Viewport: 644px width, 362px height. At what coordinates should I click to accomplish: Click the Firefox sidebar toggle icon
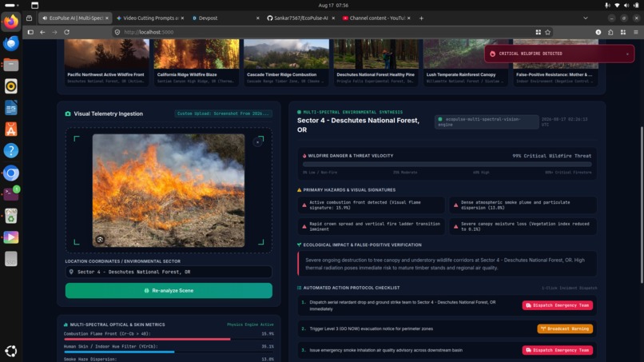pos(30,32)
